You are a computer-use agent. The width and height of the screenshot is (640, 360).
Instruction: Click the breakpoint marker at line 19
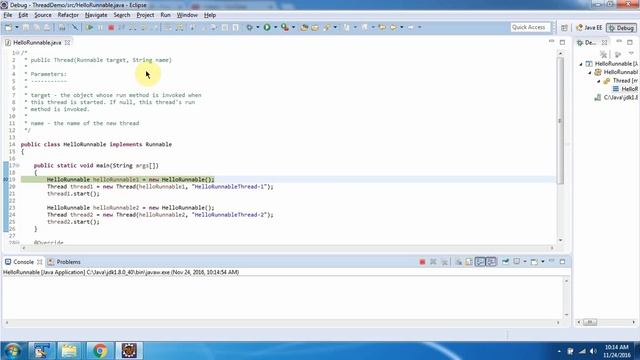[x=6, y=180]
